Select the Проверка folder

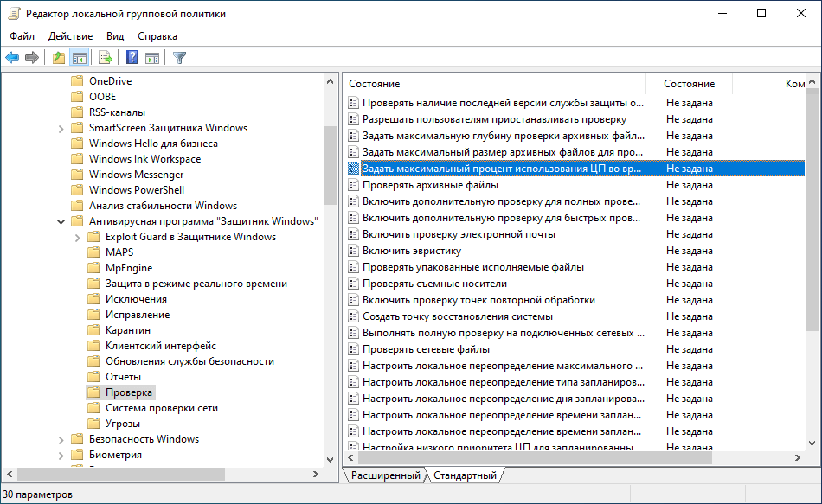click(x=128, y=392)
